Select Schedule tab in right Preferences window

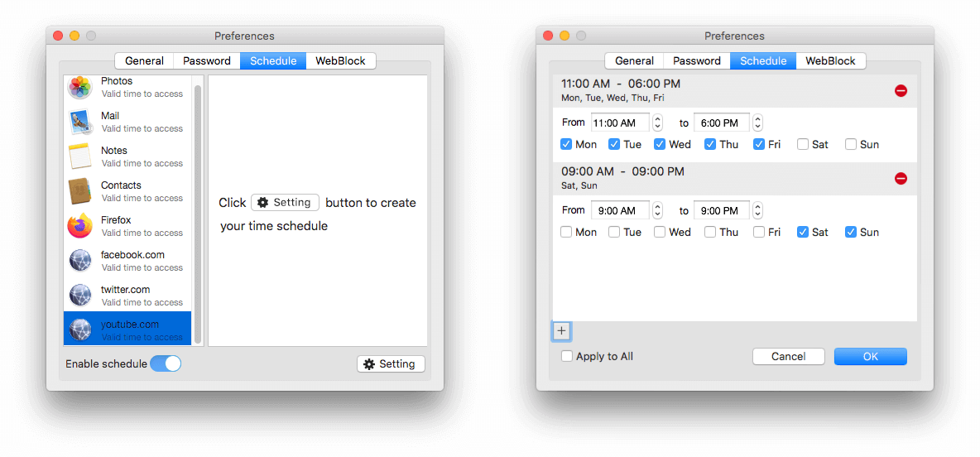pyautogui.click(x=763, y=60)
